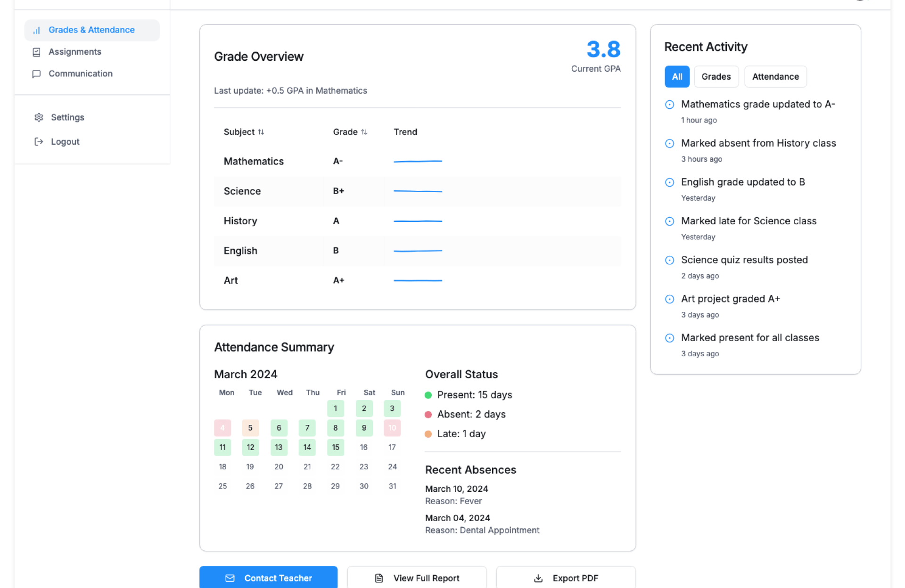Click the Marked absent from History class entry

[758, 143]
